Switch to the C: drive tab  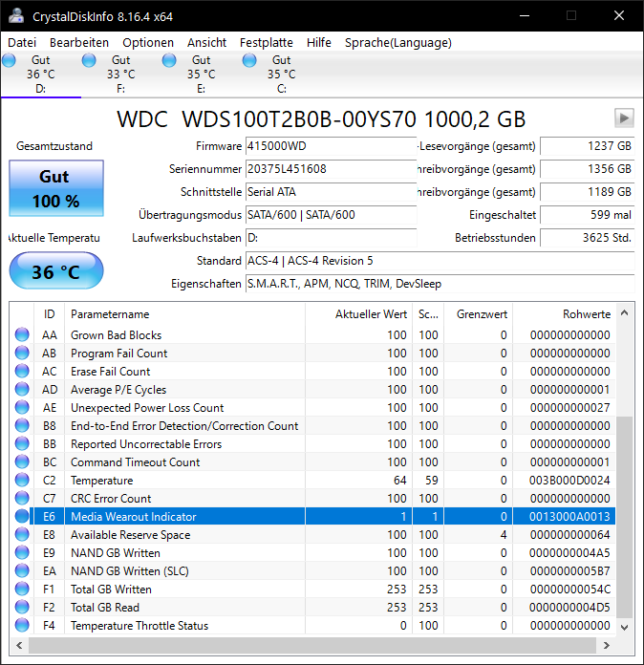[281, 75]
